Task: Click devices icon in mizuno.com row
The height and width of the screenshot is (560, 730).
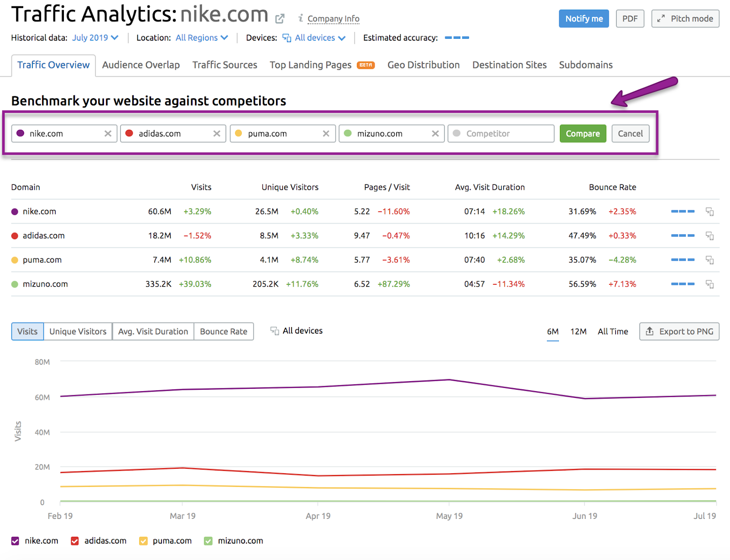Action: (x=710, y=284)
